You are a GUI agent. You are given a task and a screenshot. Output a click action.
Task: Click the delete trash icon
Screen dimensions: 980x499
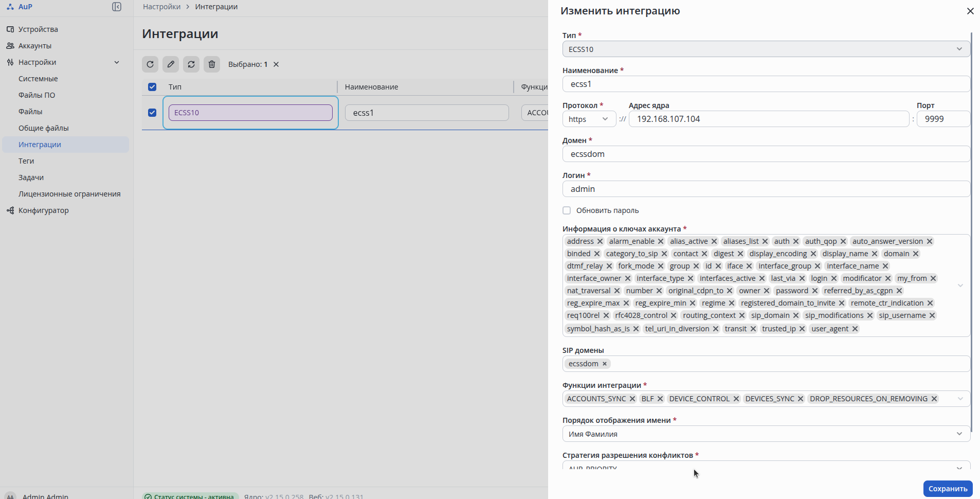212,64
